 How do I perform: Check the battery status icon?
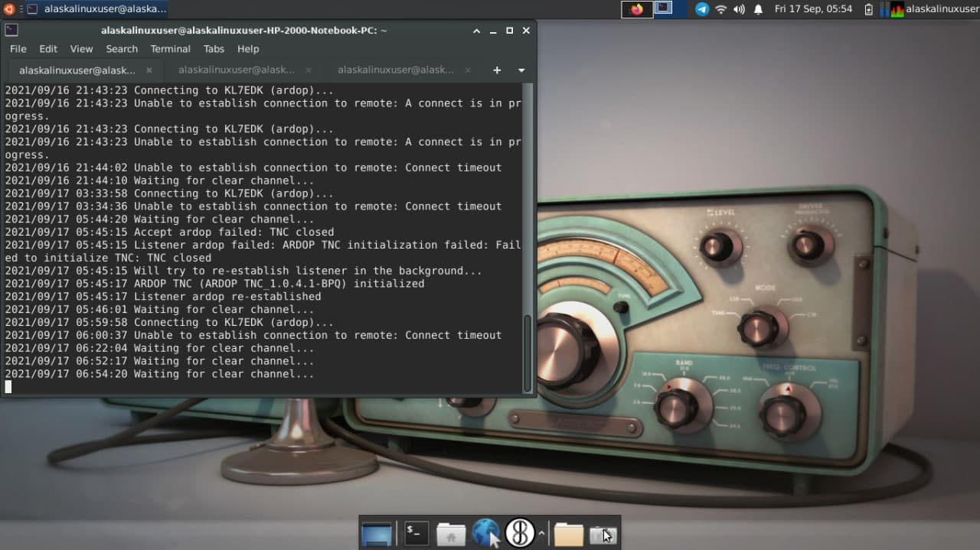(x=869, y=9)
